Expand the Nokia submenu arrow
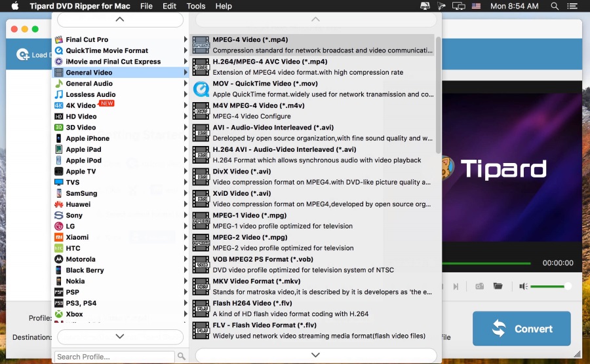Screen dimensions: 590x364 186,281
